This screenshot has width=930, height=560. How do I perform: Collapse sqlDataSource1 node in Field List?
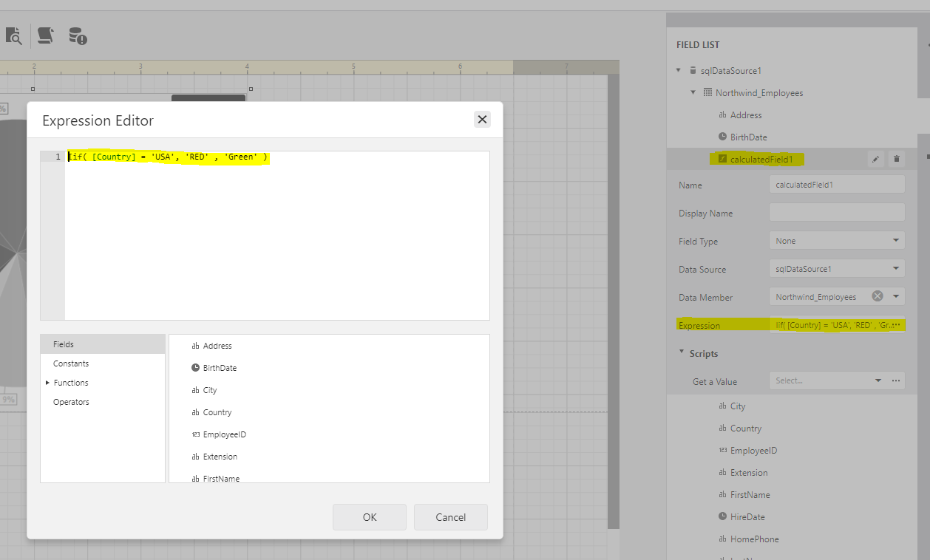coord(679,71)
